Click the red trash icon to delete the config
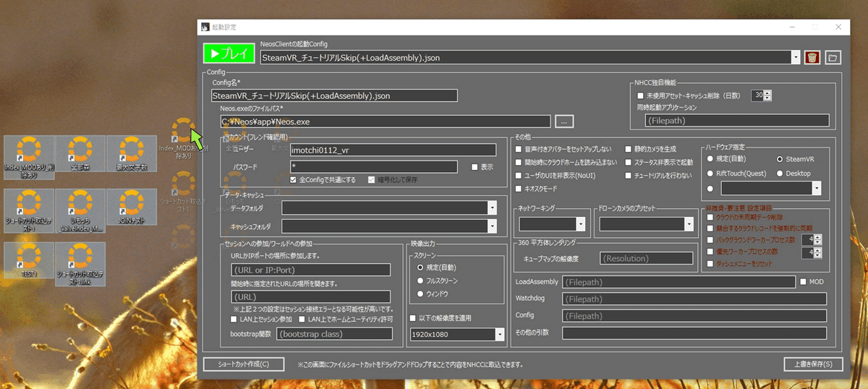Image resolution: width=868 pixels, height=389 pixels. coord(812,57)
